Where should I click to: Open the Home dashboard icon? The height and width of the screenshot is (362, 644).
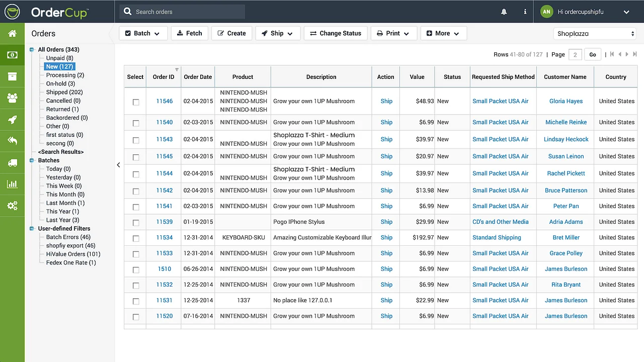click(x=12, y=34)
